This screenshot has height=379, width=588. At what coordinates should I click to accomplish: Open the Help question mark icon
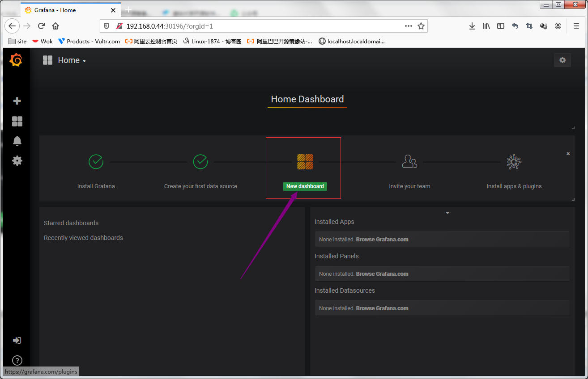pyautogui.click(x=17, y=360)
